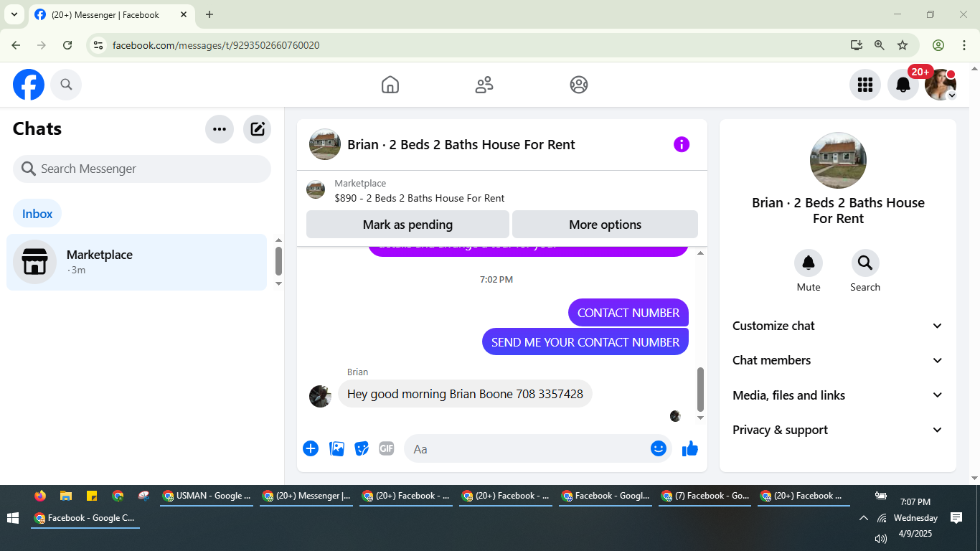Click Brian's avatar beside his message
Viewport: 980px width, 551px height.
click(320, 396)
